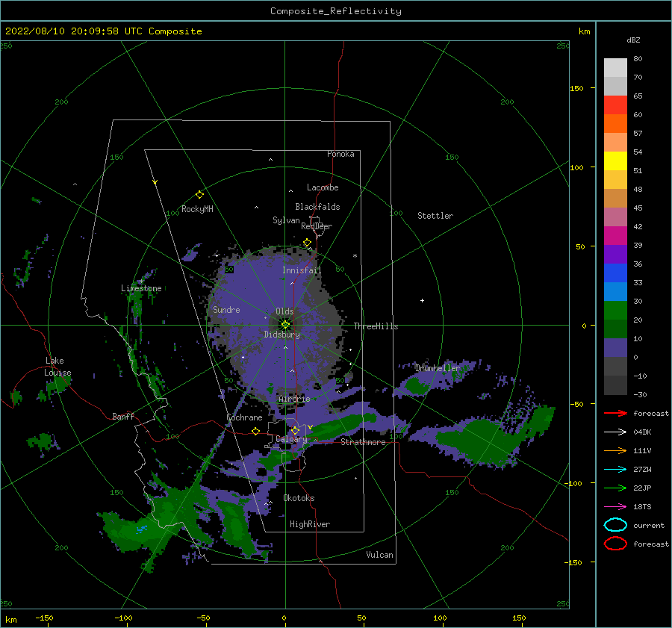Click the RedDeer city label
Screen dimensions: 672x628
point(317,226)
